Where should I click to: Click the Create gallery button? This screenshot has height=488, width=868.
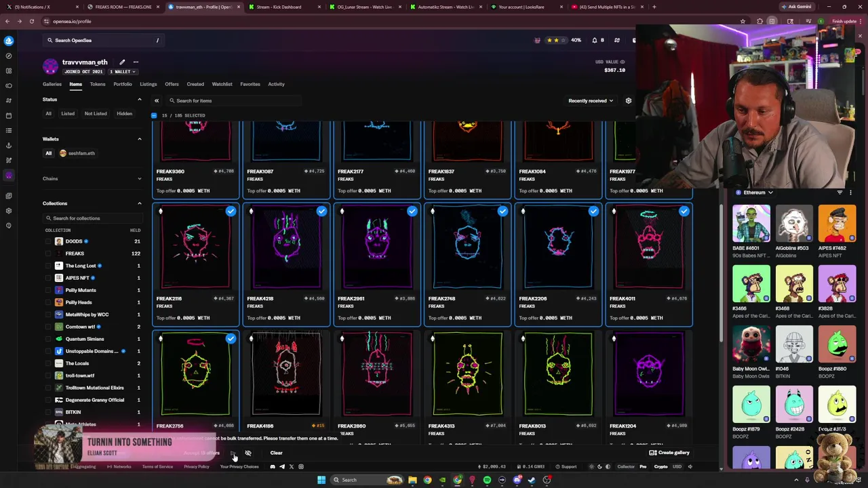pos(669,453)
